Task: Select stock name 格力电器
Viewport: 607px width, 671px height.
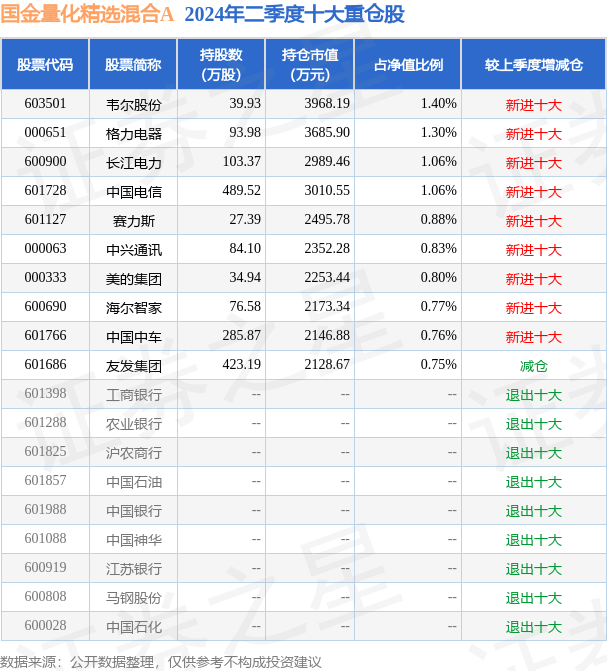Action: pos(134,134)
